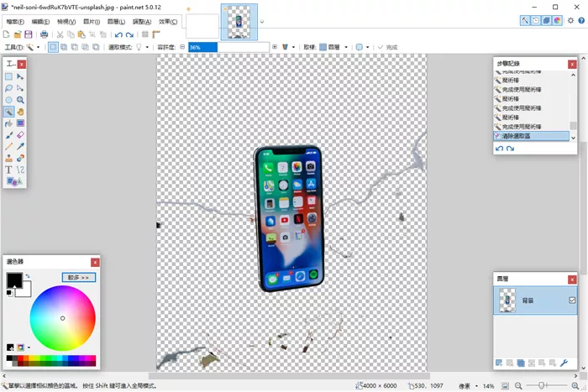Select the Lasso Select tool
The width and height of the screenshot is (588, 392).
click(8, 88)
